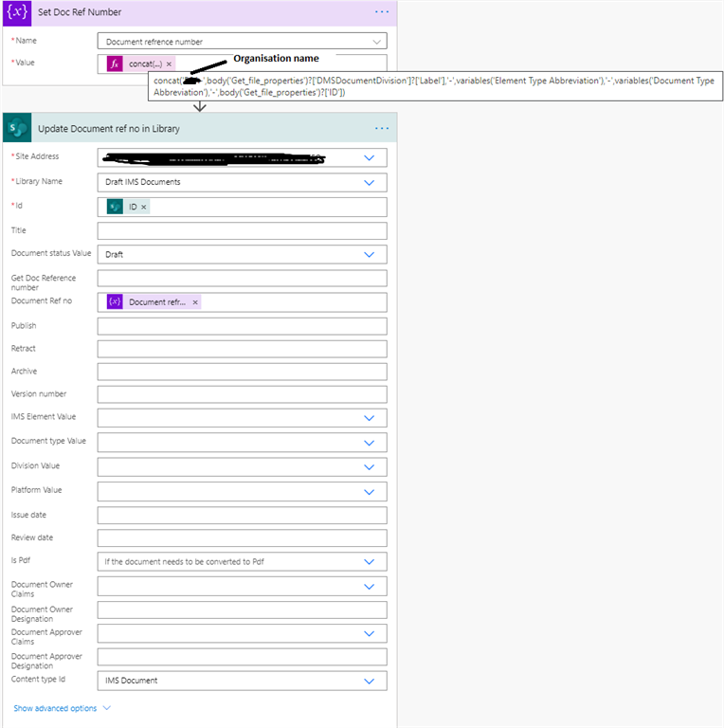Click the SharePoint icon on the ID token

point(115,207)
